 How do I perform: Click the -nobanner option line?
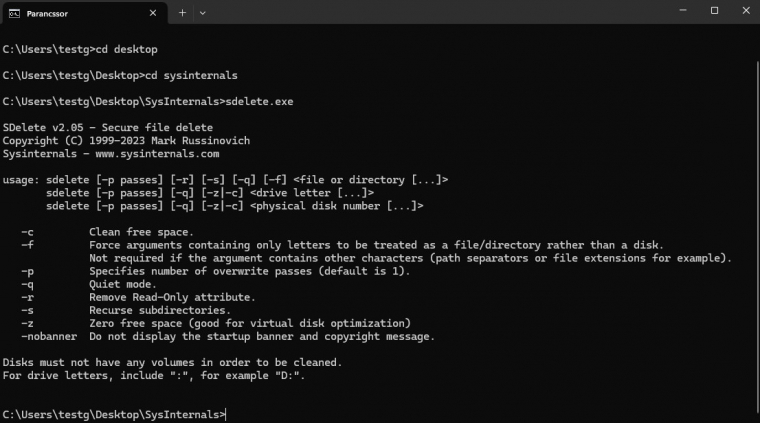220,336
